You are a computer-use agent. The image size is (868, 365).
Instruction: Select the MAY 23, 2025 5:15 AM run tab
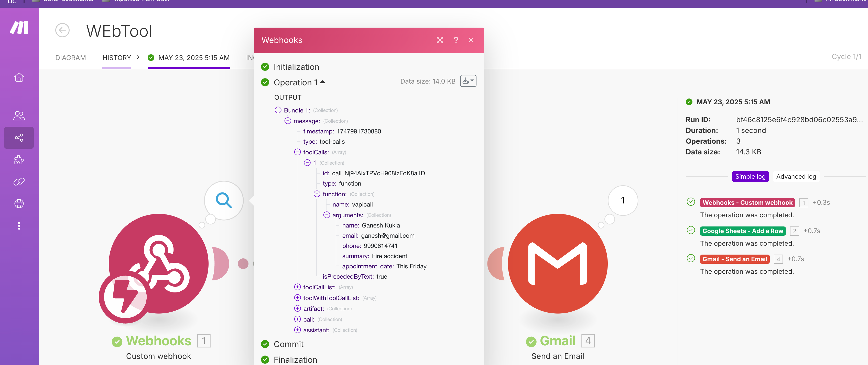[x=189, y=58]
